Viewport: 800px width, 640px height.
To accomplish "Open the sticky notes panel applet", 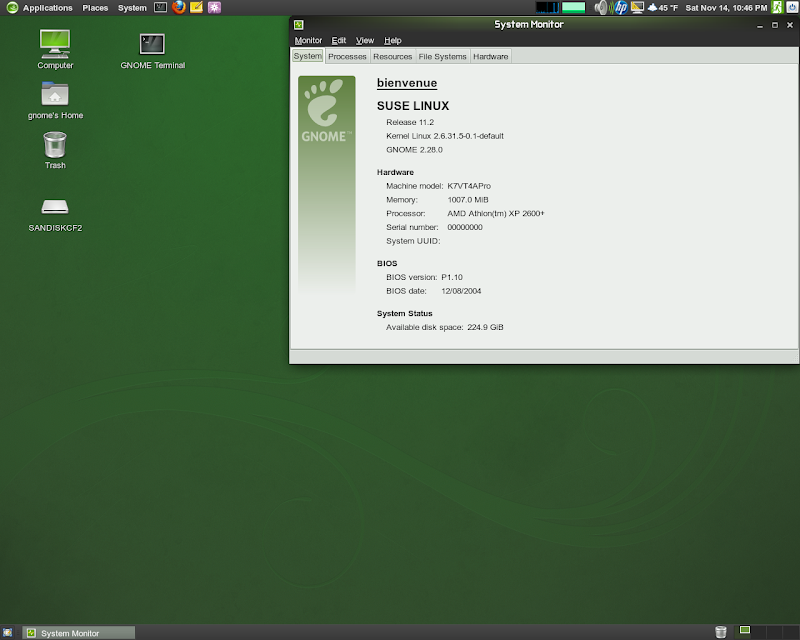I will tap(196, 7).
